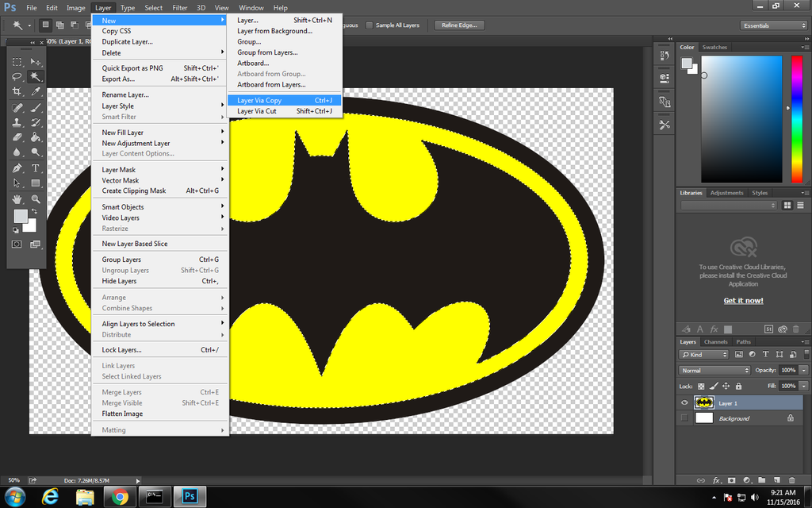
Task: Enable the Sample All Layers checkbox
Action: (370, 25)
